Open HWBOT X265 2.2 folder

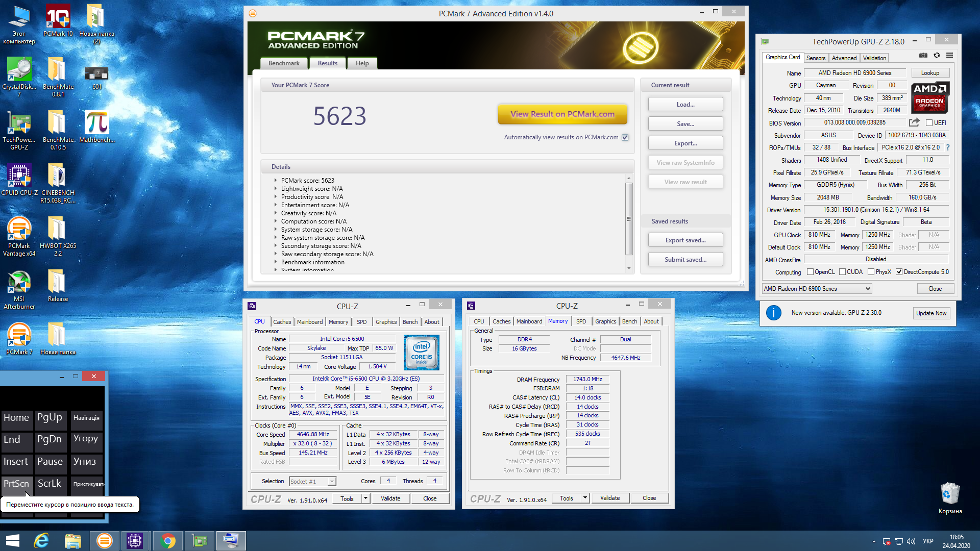[58, 236]
